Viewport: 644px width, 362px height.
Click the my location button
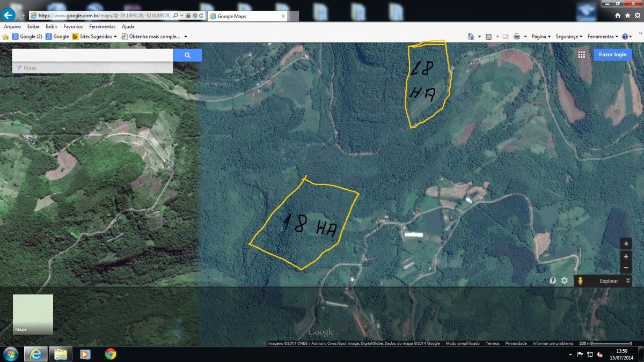coord(626,244)
